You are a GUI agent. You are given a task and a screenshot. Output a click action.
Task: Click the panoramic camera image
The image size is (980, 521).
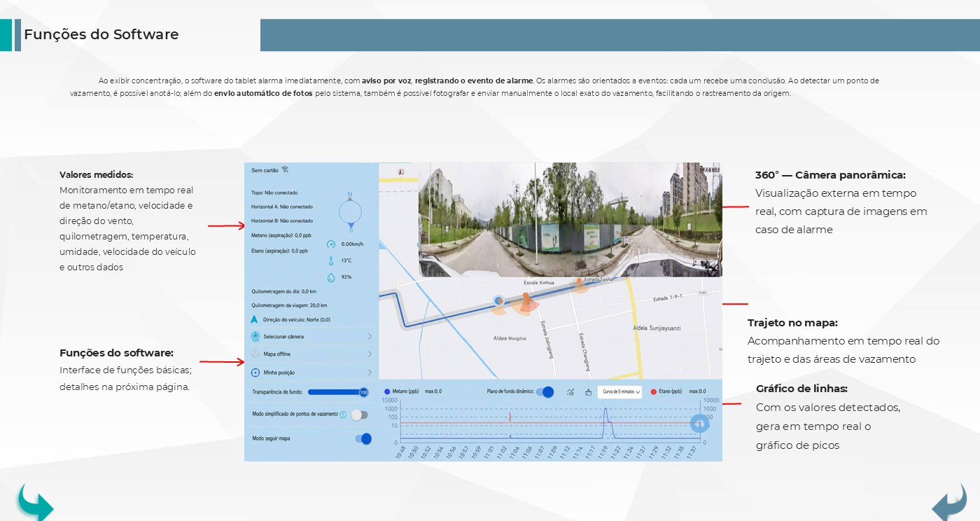click(570, 219)
